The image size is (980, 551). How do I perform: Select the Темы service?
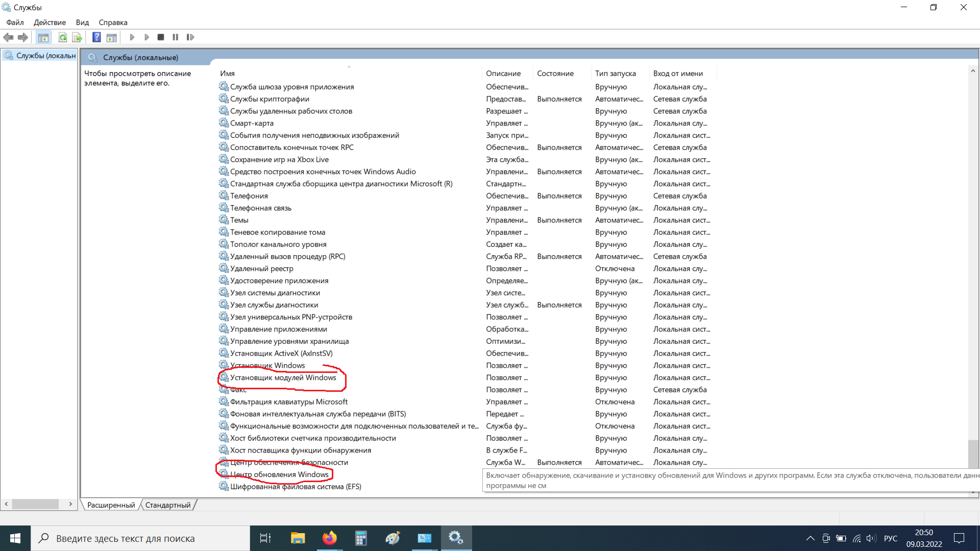[239, 220]
